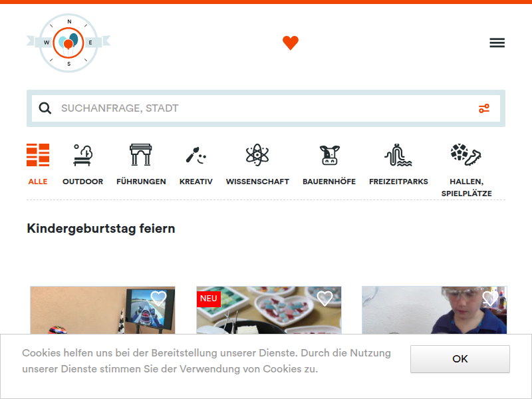The width and height of the screenshot is (532, 399).
Task: Click the ALLE category label
Action: (x=38, y=182)
